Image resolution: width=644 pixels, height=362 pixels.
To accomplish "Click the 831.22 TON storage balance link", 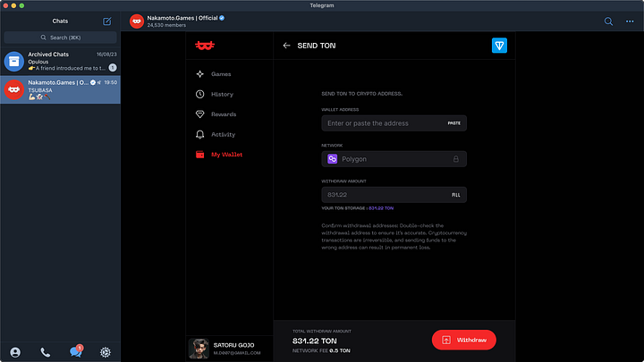I will (x=381, y=208).
